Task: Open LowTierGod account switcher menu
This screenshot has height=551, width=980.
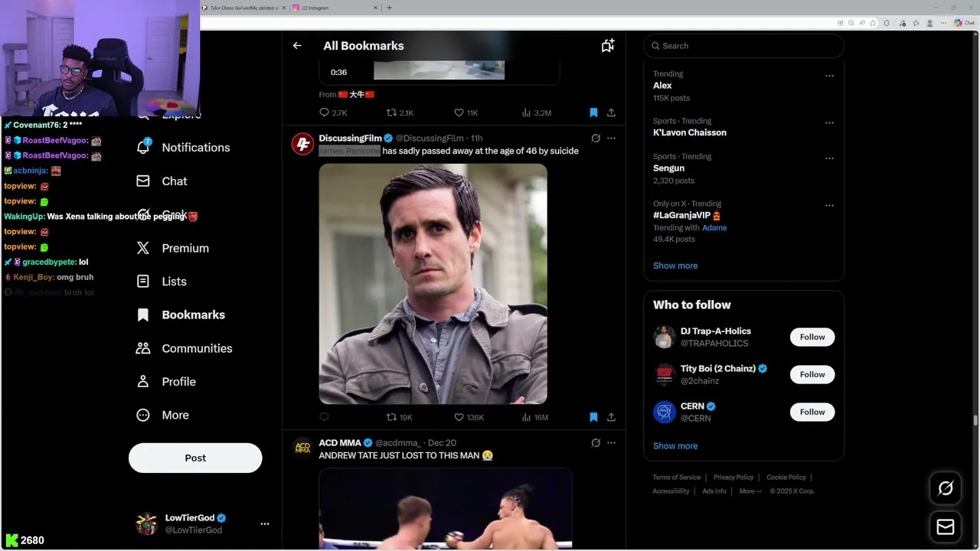Action: [265, 523]
